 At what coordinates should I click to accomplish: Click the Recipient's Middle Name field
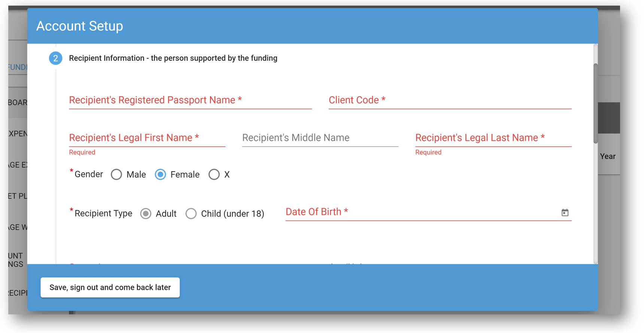320,138
